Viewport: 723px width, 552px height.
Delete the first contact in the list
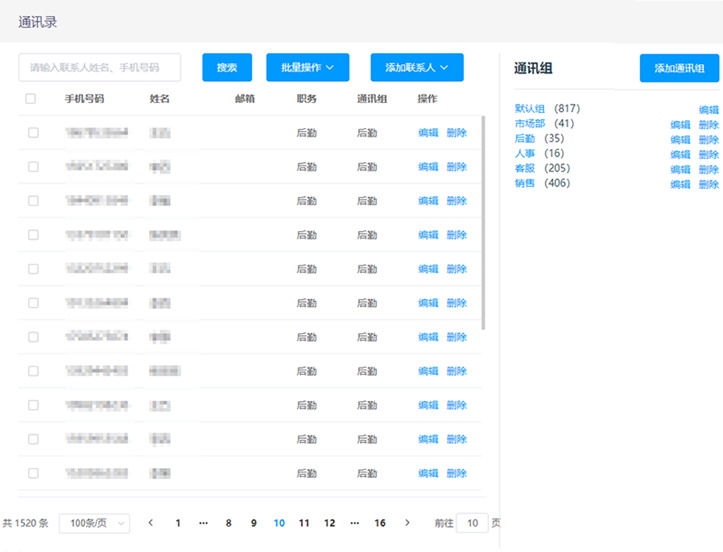point(457,132)
